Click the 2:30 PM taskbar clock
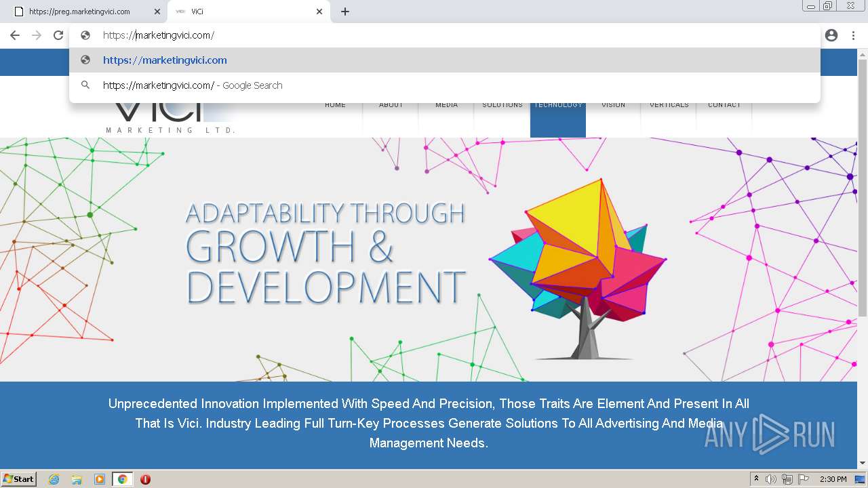Image resolution: width=868 pixels, height=488 pixels. pos(833,479)
